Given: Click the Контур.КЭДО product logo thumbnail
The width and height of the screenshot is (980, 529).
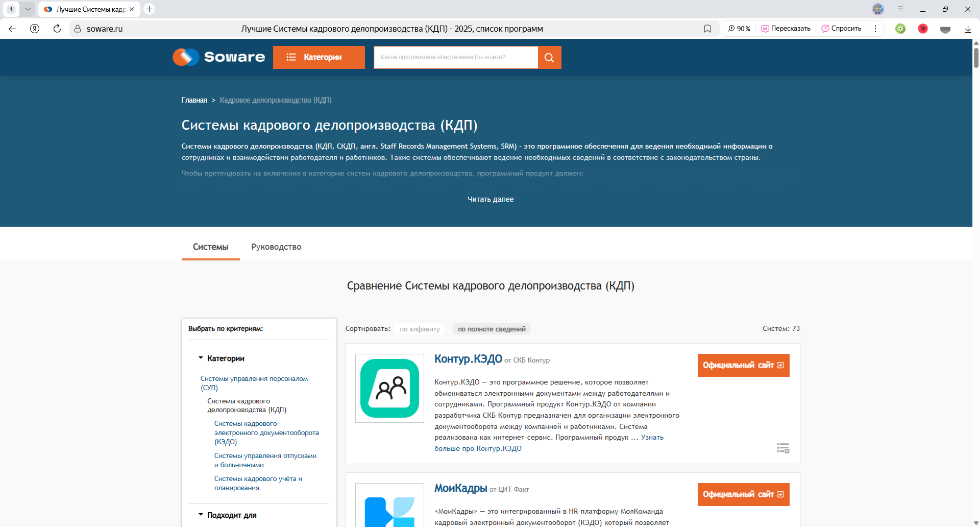Looking at the screenshot, I should click(x=389, y=388).
